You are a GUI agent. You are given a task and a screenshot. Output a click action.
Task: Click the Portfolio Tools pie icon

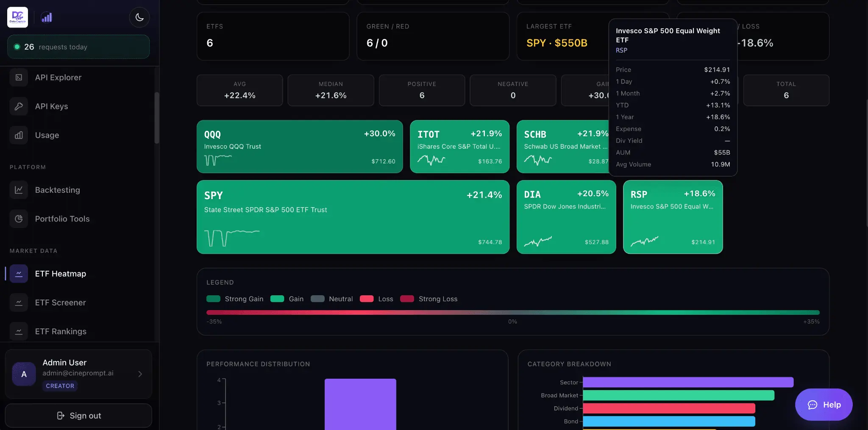[x=19, y=219]
